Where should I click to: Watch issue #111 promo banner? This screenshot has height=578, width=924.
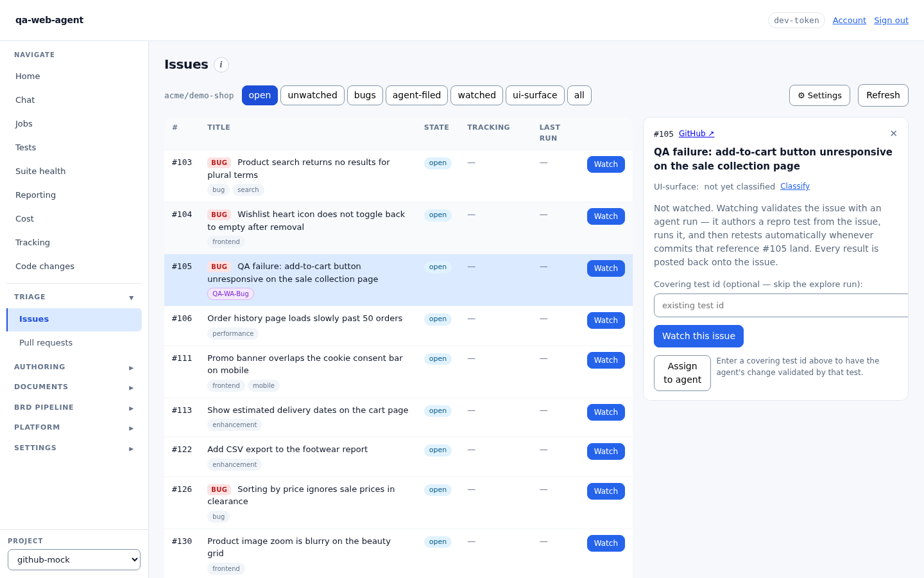tap(606, 360)
